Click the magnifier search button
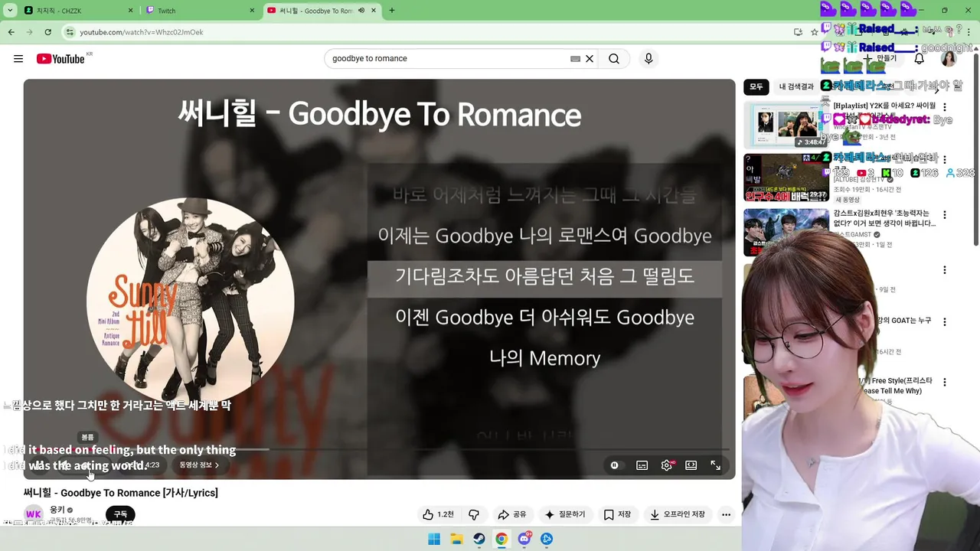 click(614, 59)
